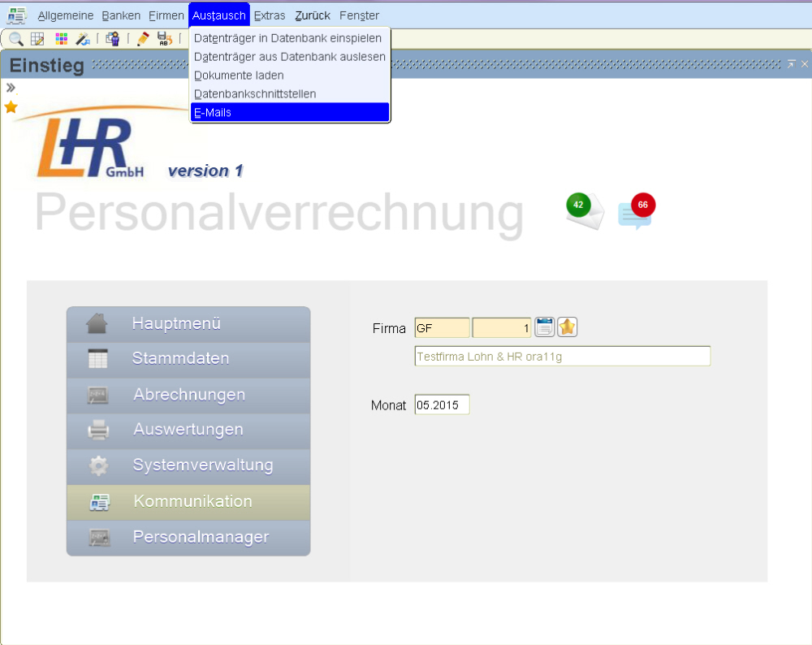Choose Datenträger aus Datenbank auslesen
The width and height of the screenshot is (812, 645).
(x=290, y=57)
